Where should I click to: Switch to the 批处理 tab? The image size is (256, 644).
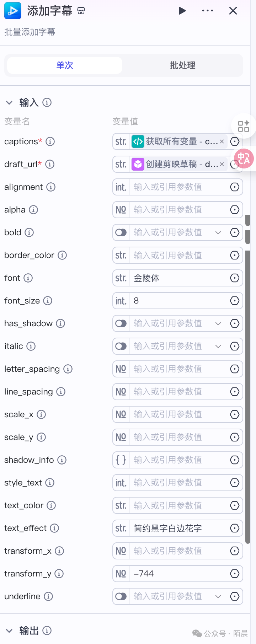point(183,65)
